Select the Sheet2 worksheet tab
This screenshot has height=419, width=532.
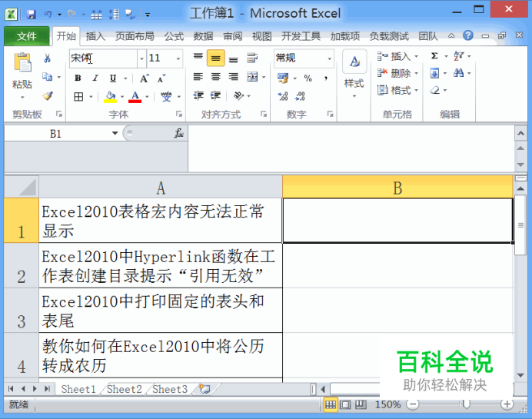tap(125, 389)
